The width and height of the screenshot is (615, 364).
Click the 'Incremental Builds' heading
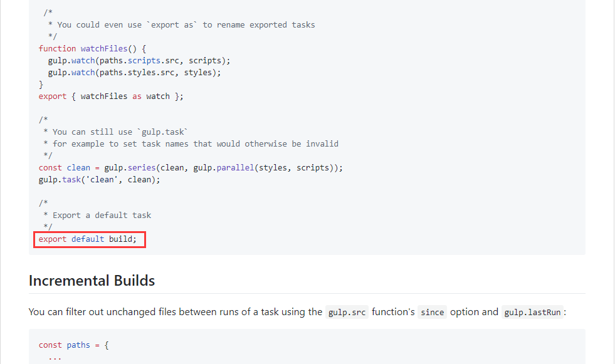pyautogui.click(x=92, y=280)
